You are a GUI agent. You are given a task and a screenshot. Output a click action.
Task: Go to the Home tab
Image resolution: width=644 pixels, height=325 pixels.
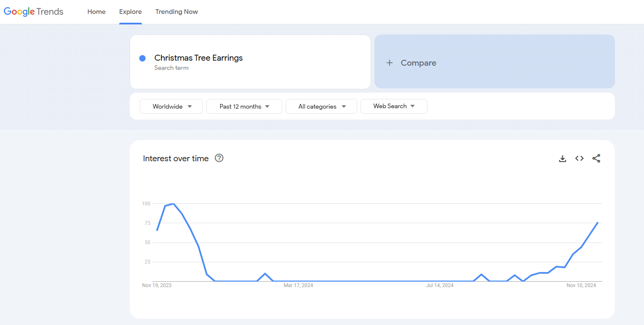[x=96, y=12]
